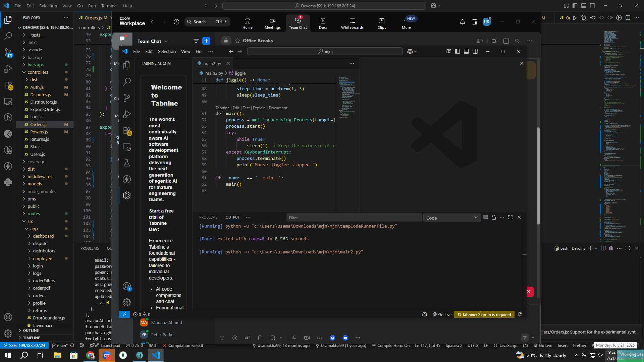
Task: Toggle primary side bar in the mjm window
Action: tap(458, 51)
